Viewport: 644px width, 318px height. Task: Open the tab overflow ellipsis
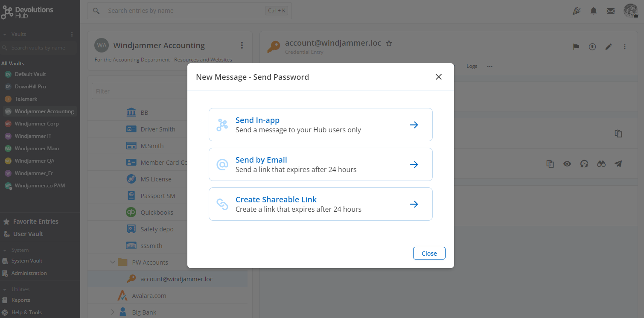[490, 66]
